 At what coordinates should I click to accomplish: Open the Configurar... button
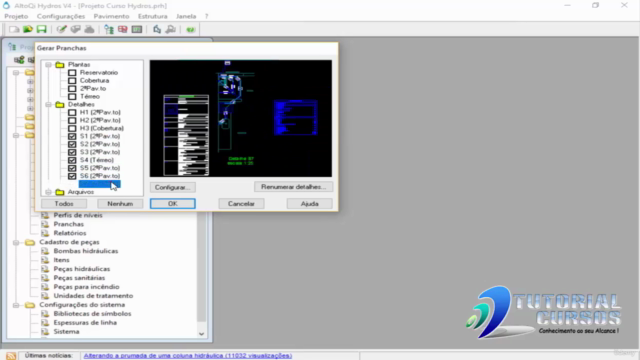[x=173, y=187]
